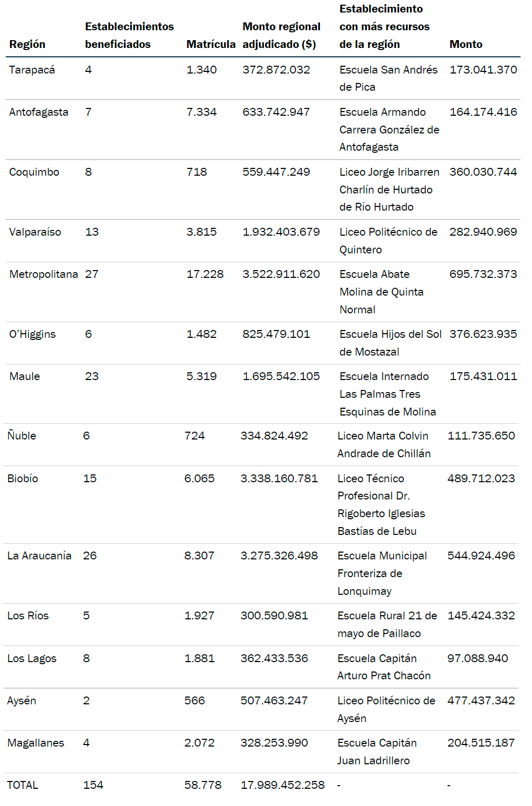Click Escuela San Andrés de Pica
This screenshot has width=532, height=806.
[388, 78]
